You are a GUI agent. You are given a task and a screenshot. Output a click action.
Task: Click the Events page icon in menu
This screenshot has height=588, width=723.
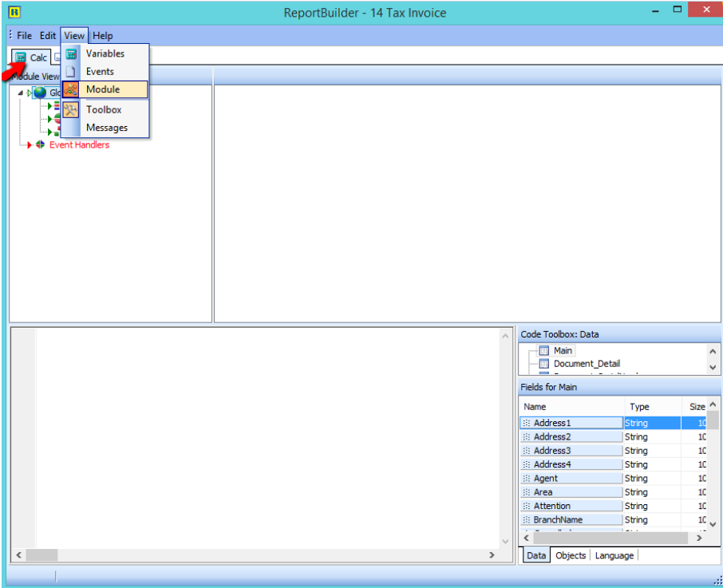(x=71, y=72)
